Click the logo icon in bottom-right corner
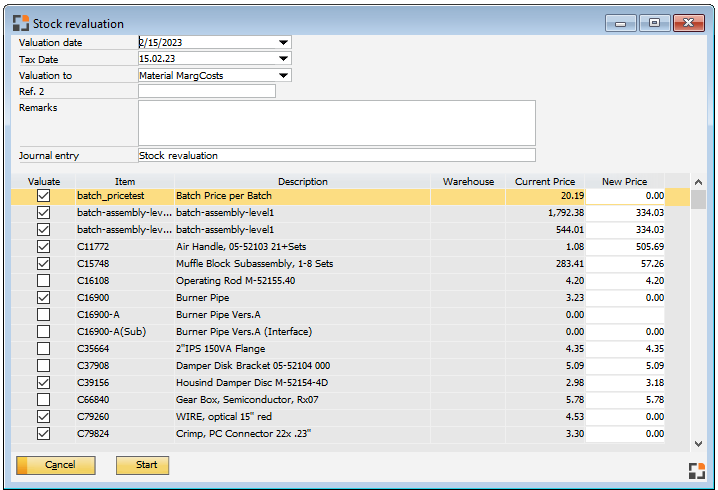The image size is (718, 490). coord(697,470)
